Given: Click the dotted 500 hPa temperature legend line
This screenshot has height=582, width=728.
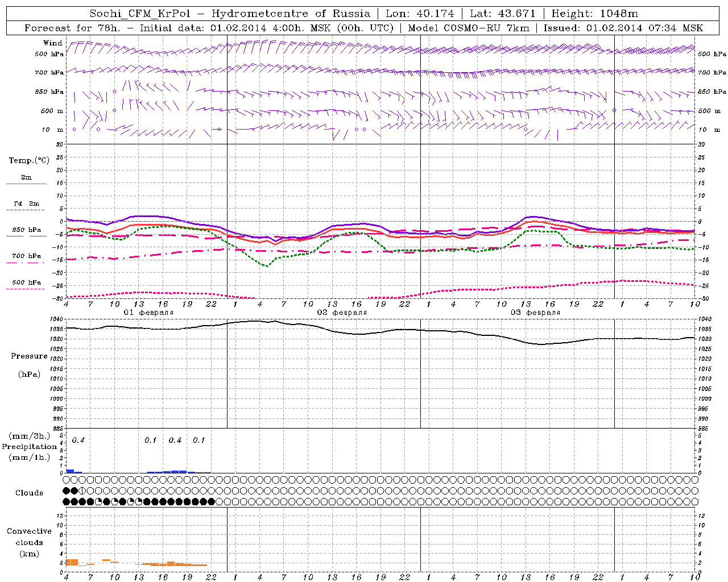Looking at the screenshot, I should click(x=26, y=289).
